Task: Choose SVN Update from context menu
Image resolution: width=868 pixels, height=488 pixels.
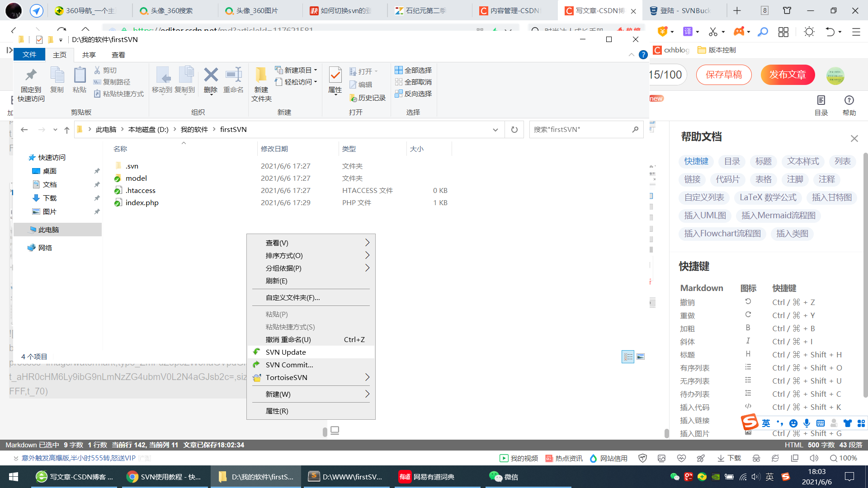Action: (x=286, y=352)
